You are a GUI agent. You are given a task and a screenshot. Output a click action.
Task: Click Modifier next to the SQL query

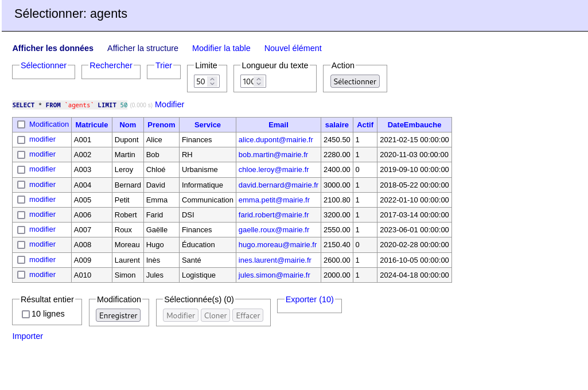click(169, 104)
